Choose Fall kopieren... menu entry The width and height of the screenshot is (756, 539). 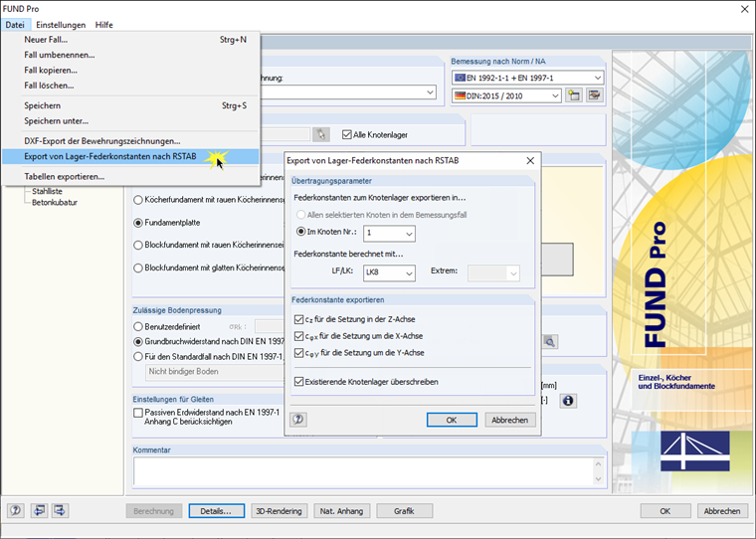pyautogui.click(x=130, y=71)
